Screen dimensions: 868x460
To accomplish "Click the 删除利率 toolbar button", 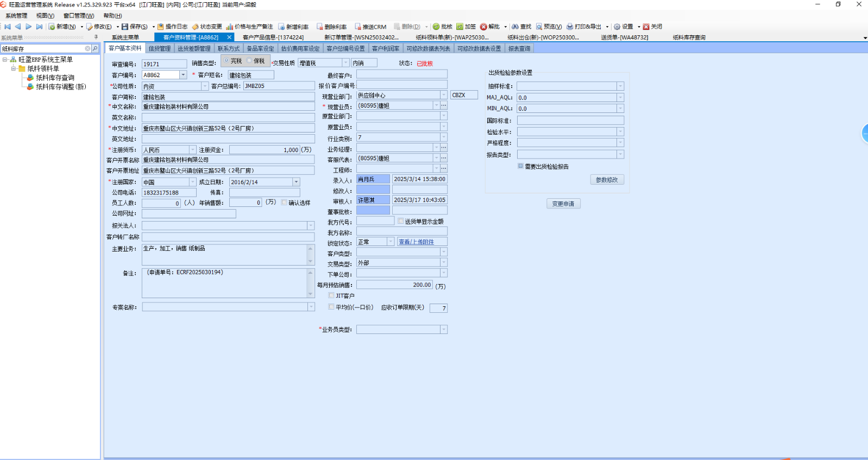I will pyautogui.click(x=332, y=27).
